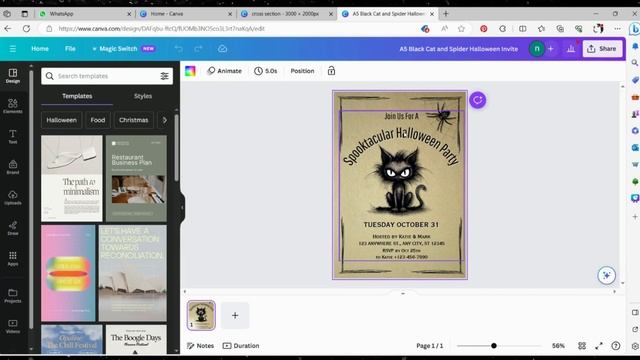Click the Search templates field
640x360 pixels.
coord(107,76)
